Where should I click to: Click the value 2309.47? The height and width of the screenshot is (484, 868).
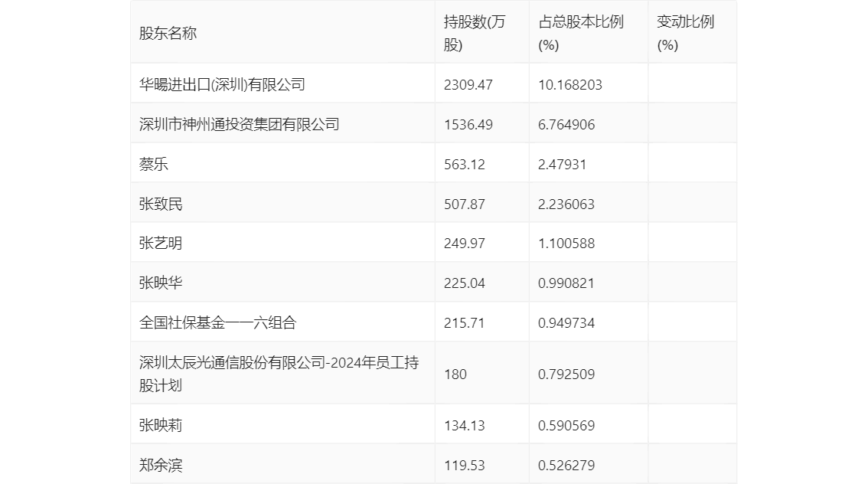click(468, 85)
